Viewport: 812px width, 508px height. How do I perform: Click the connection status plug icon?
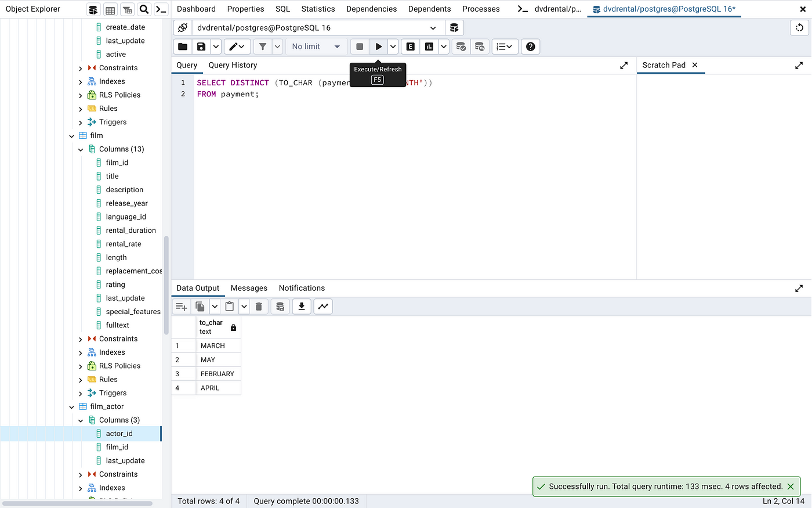point(183,28)
